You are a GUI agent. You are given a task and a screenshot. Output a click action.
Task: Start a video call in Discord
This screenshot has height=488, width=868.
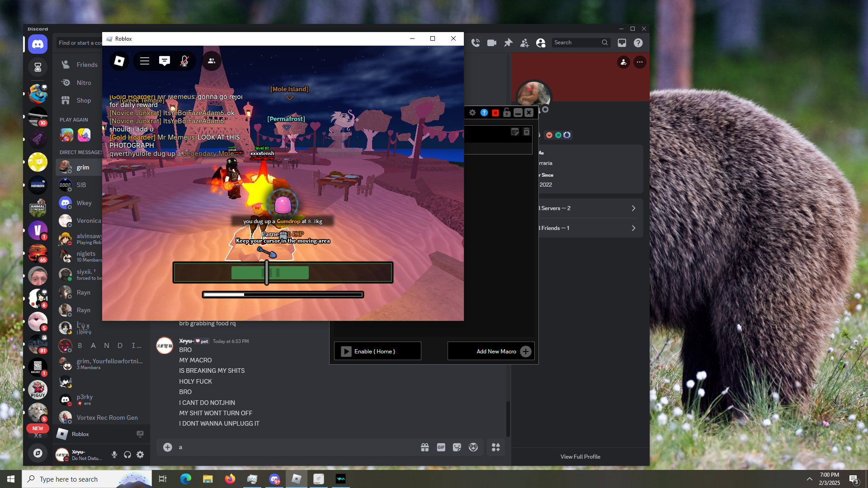491,42
